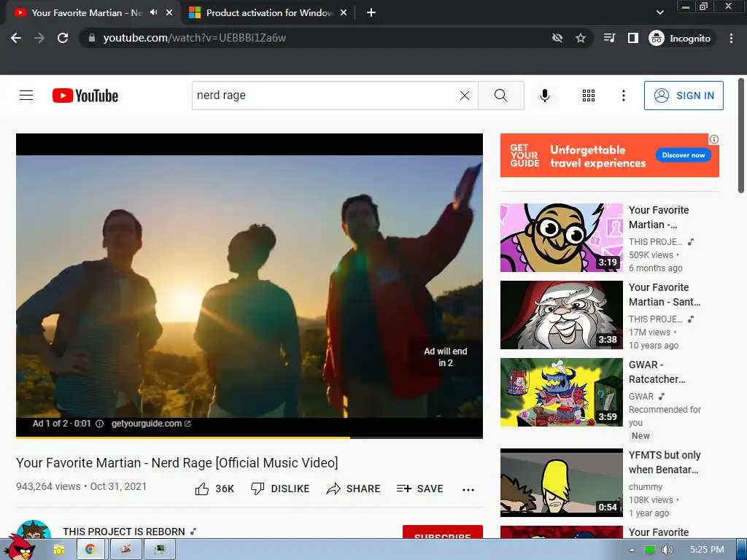Open the chummy channel name
Screen dimensions: 747x560
[x=646, y=486]
